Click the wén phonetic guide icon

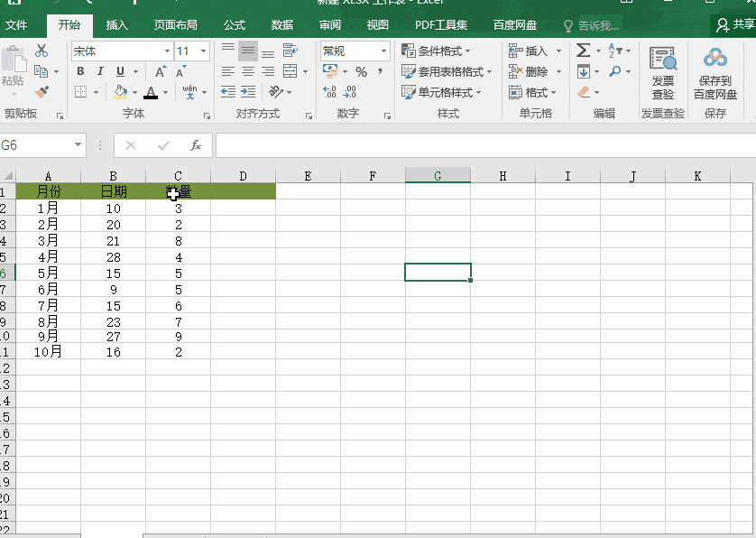(x=189, y=92)
